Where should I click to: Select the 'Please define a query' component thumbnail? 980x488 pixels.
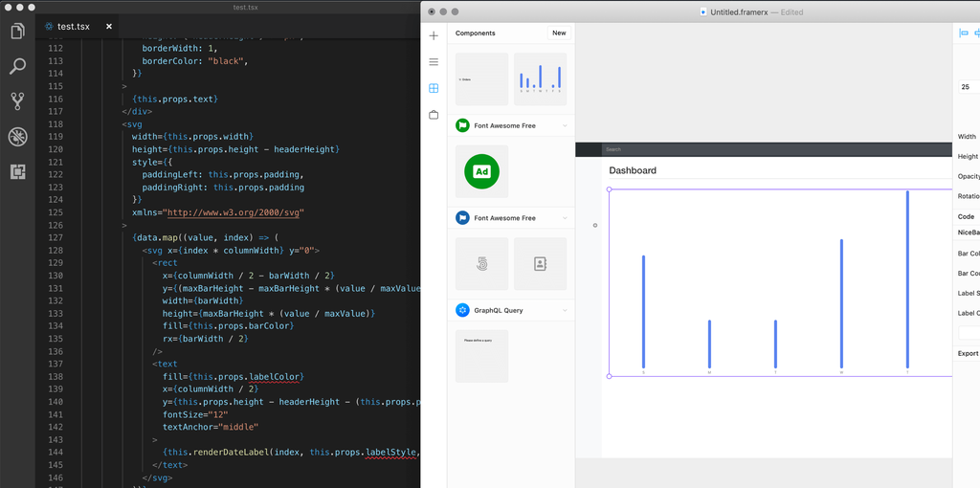[482, 356]
